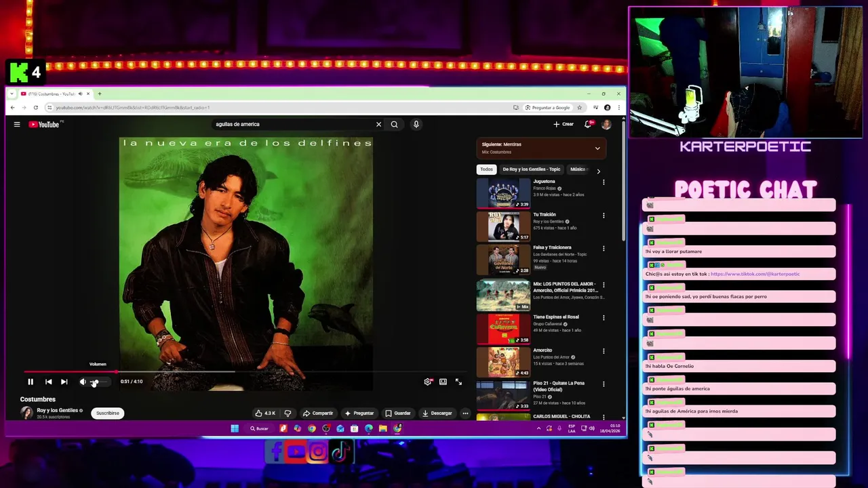Image resolution: width=868 pixels, height=488 pixels.
Task: Open options for Mix: LOS PUNTOS DEL AMOR
Action: pos(604,285)
